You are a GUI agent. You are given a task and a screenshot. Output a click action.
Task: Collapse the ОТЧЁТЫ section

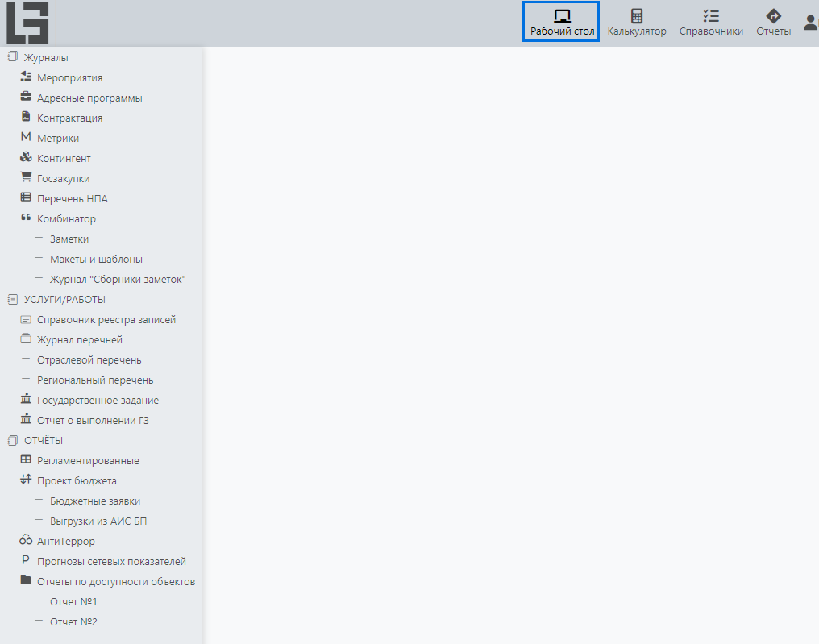tap(43, 441)
